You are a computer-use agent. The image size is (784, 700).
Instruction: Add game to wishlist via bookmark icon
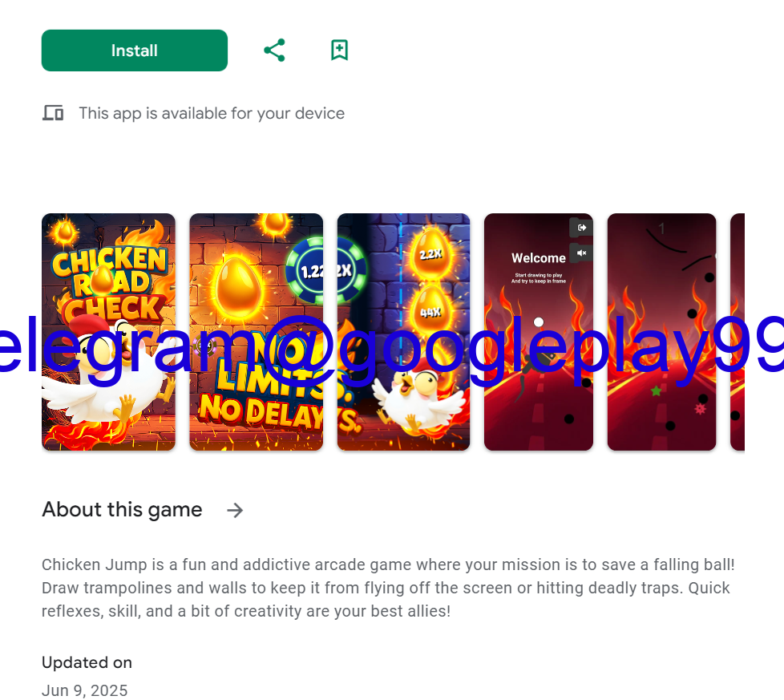[340, 50]
